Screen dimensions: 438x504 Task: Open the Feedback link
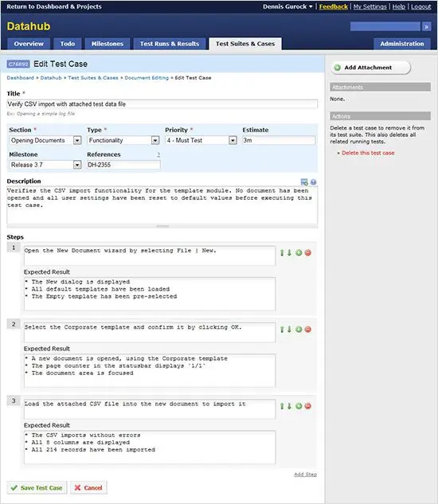click(x=334, y=6)
